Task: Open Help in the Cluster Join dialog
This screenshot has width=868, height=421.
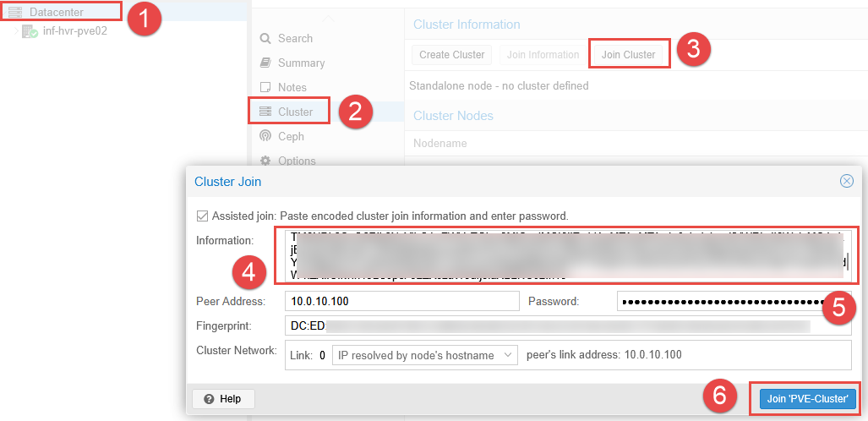Action: [x=223, y=399]
